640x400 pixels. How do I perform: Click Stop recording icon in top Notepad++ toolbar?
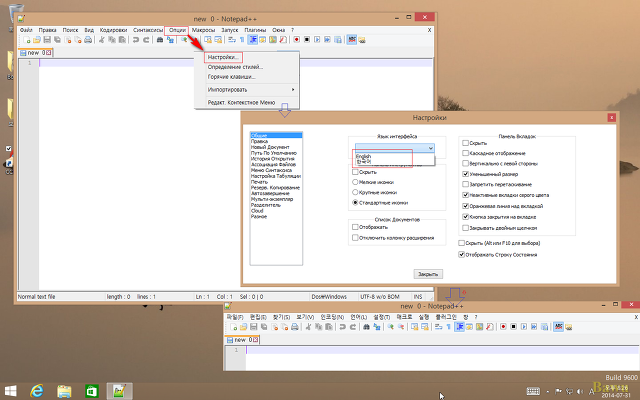[307, 40]
